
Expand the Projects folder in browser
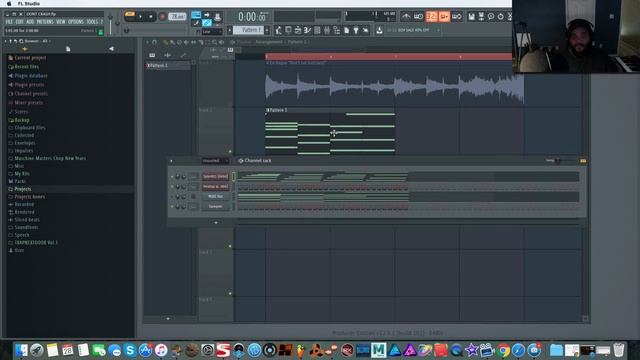point(22,189)
